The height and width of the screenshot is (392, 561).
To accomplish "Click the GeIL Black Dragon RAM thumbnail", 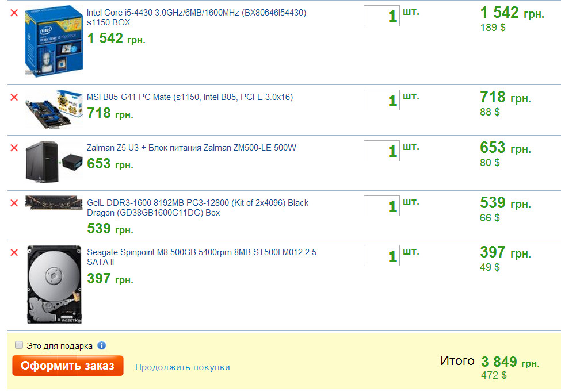I will [x=54, y=203].
